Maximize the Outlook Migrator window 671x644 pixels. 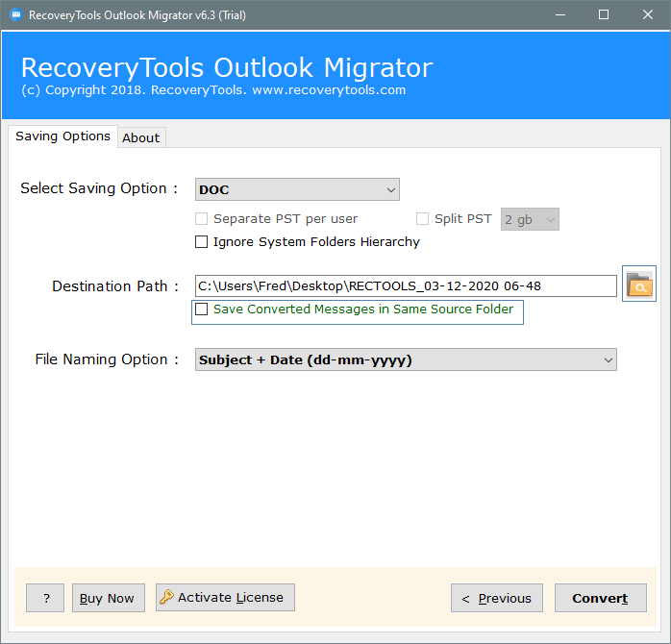tap(604, 15)
